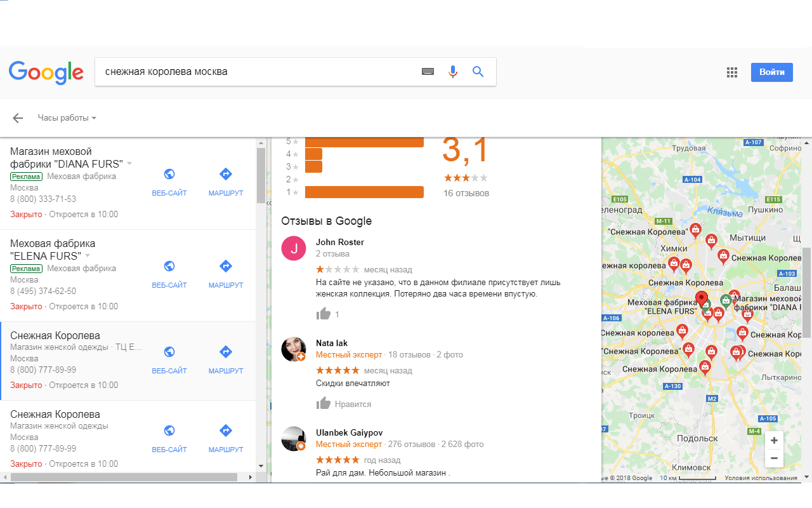Click the page vertical scrollbar on the right
812x508 pixels.
pos(807,292)
